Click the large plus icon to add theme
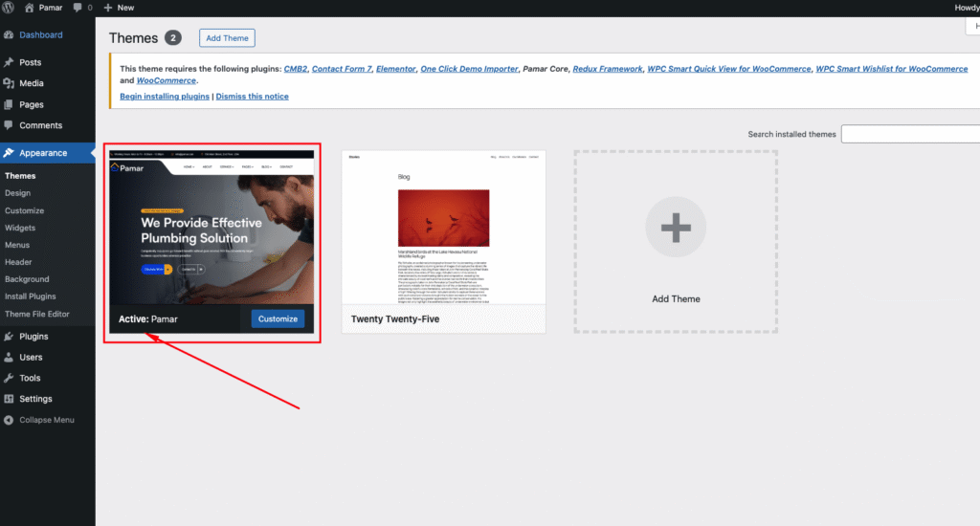Viewport: 980px width, 526px height. pos(676,227)
